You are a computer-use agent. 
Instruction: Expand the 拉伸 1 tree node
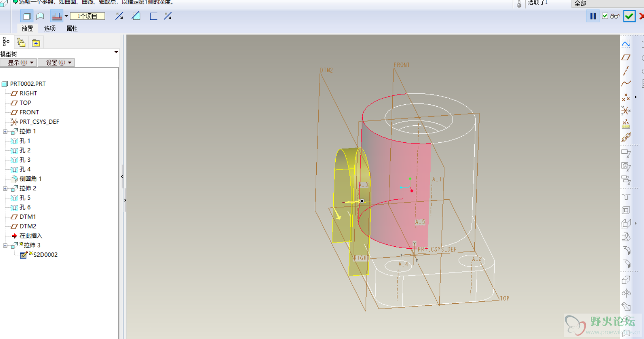5,132
